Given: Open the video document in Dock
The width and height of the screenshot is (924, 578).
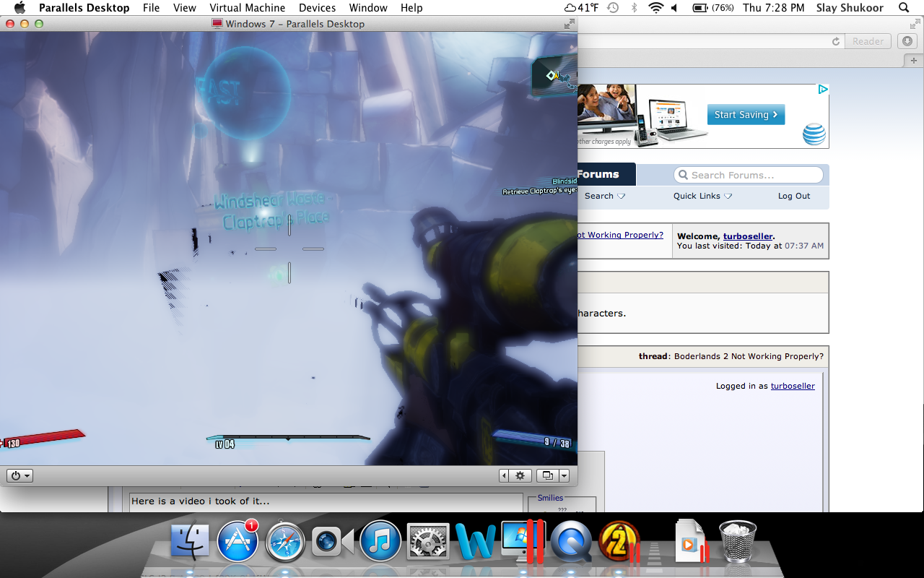Looking at the screenshot, I should click(691, 541).
